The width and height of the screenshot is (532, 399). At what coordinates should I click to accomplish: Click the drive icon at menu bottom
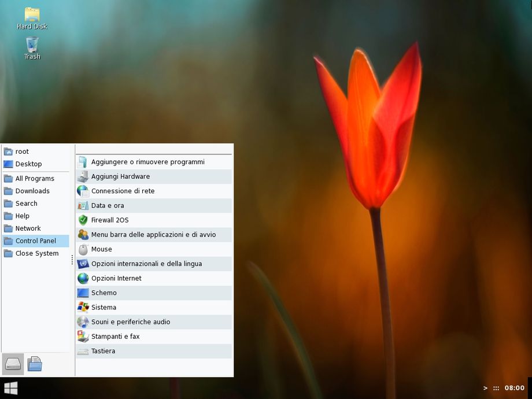click(13, 364)
